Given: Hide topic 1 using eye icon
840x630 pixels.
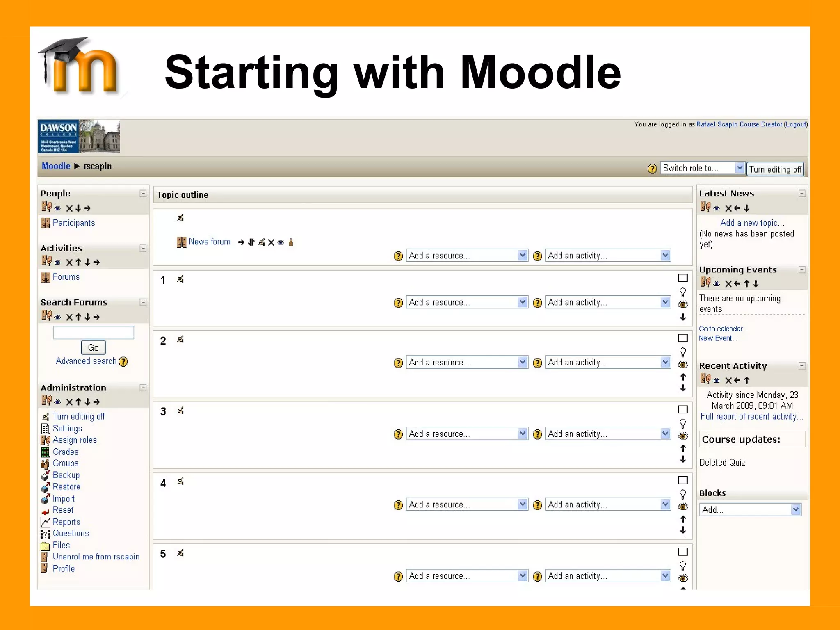Looking at the screenshot, I should pos(683,304).
